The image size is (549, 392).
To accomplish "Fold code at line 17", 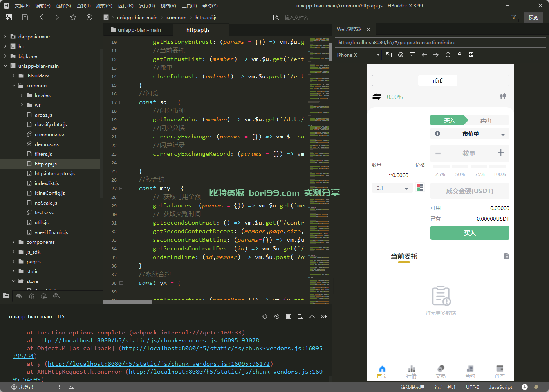I will (121, 102).
